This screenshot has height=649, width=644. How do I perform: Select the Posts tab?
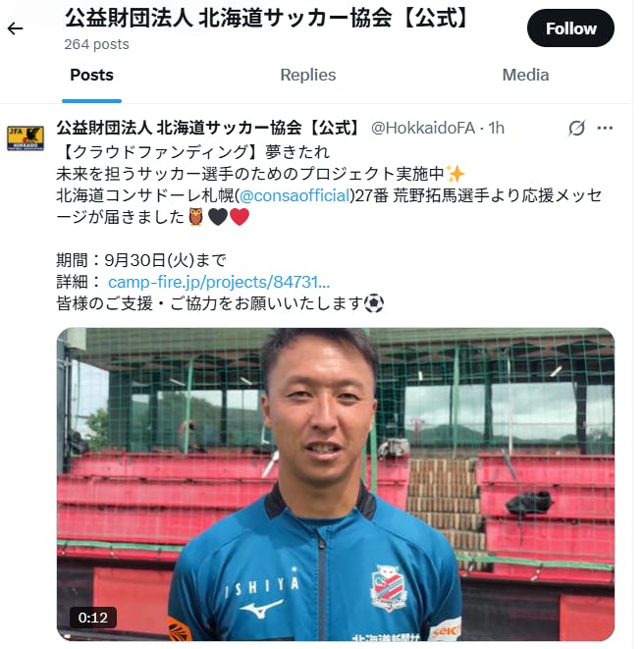click(x=91, y=76)
